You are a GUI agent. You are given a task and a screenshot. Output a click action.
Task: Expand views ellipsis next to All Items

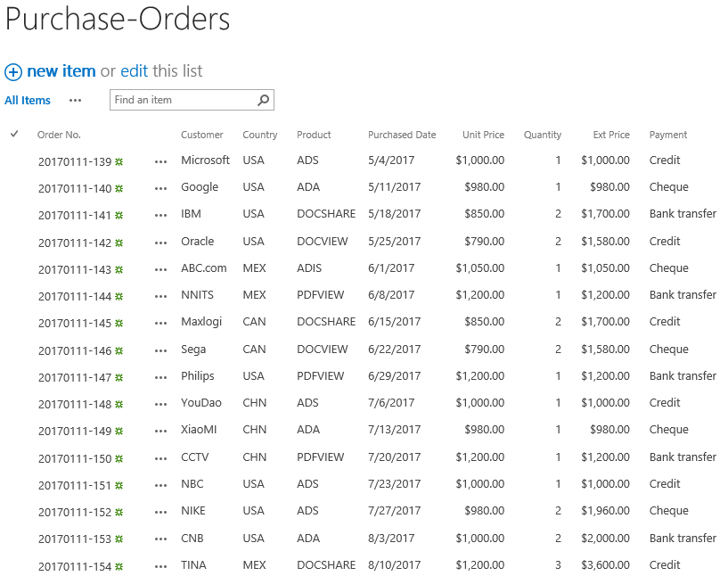(x=75, y=101)
